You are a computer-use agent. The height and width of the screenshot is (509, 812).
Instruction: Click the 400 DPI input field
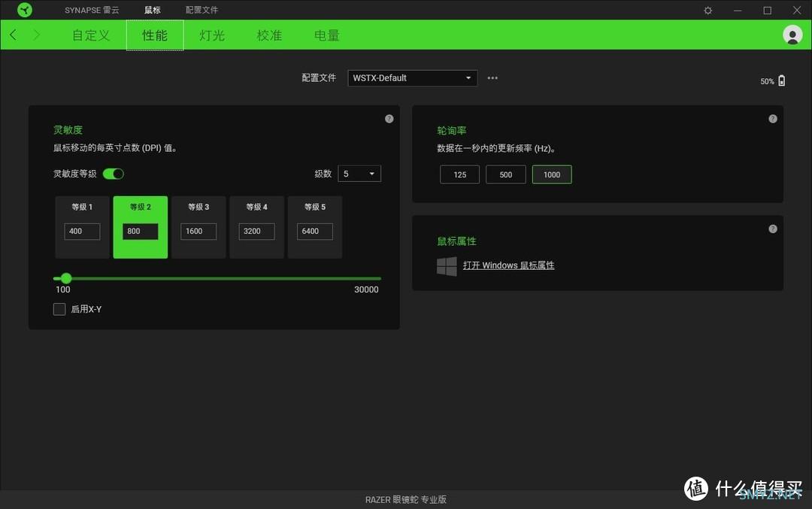[83, 232]
